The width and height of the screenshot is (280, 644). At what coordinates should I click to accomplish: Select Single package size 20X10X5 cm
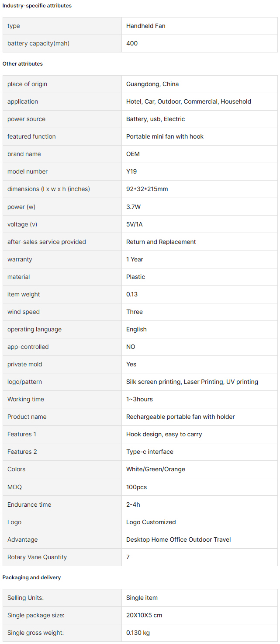click(x=144, y=615)
